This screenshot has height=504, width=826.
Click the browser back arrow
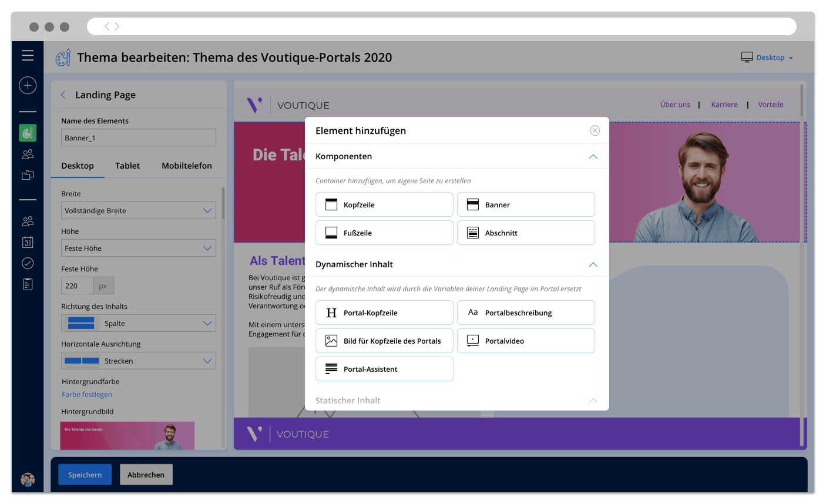click(106, 26)
